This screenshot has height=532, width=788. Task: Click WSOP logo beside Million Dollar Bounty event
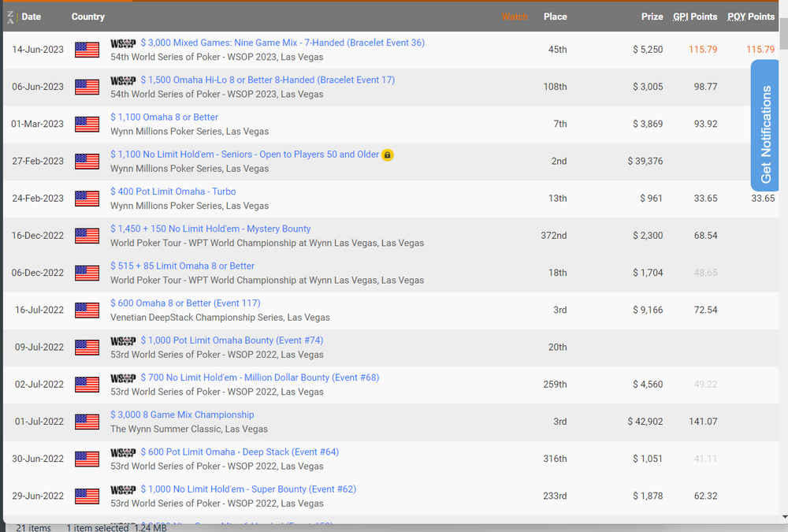[123, 378]
